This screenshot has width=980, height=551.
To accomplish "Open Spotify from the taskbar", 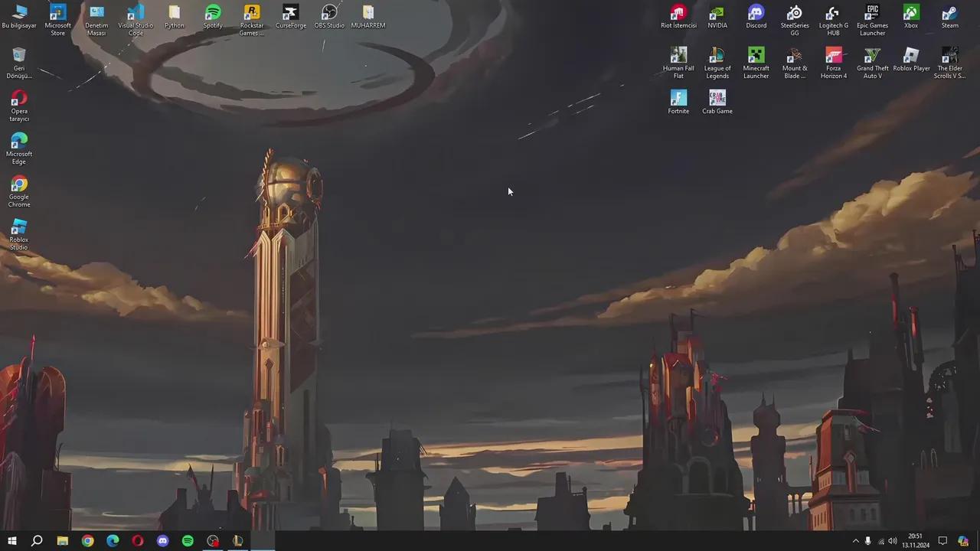I will click(x=188, y=541).
